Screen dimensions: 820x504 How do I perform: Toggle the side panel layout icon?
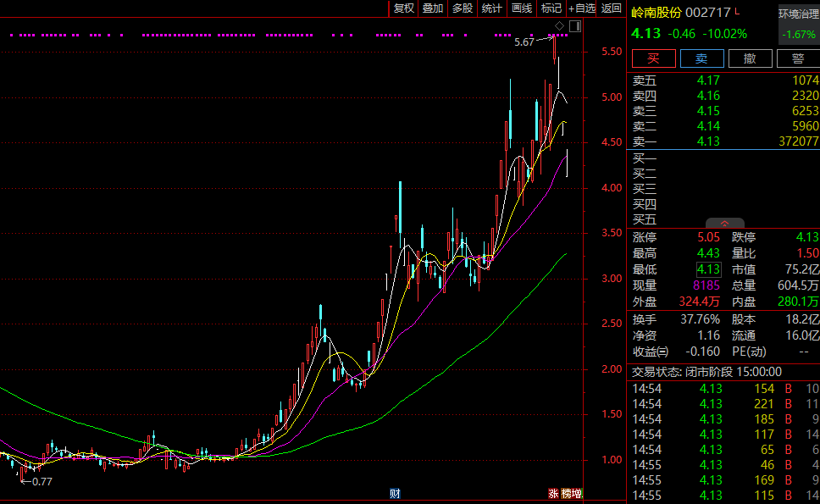pyautogui.click(x=575, y=27)
